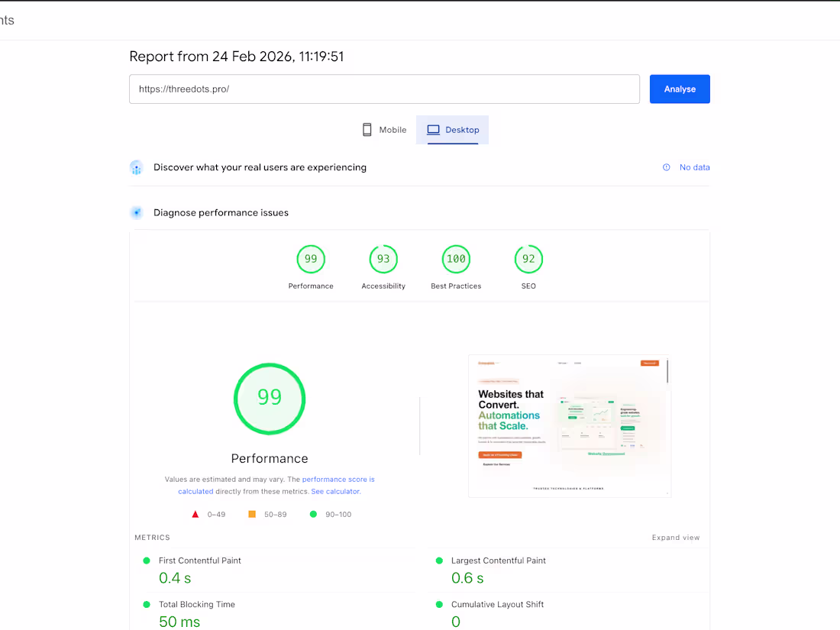
Task: Click the 0–49 legend range text
Action: (216, 514)
